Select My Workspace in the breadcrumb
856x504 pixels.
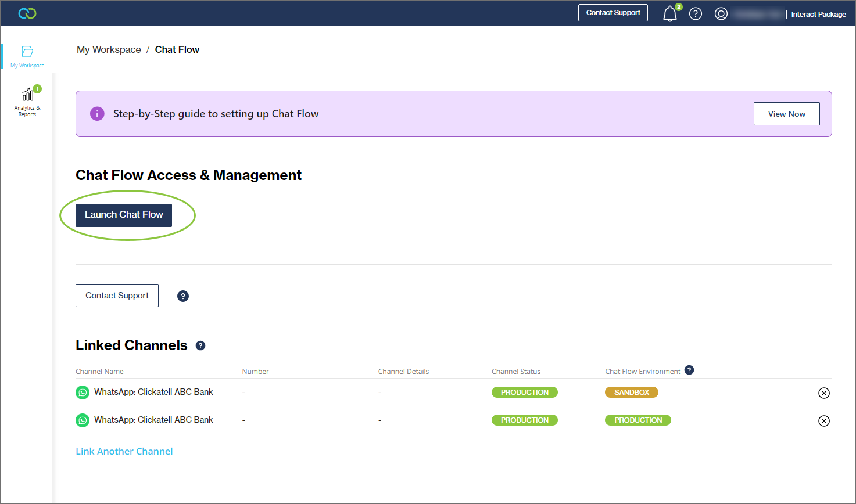click(x=109, y=49)
